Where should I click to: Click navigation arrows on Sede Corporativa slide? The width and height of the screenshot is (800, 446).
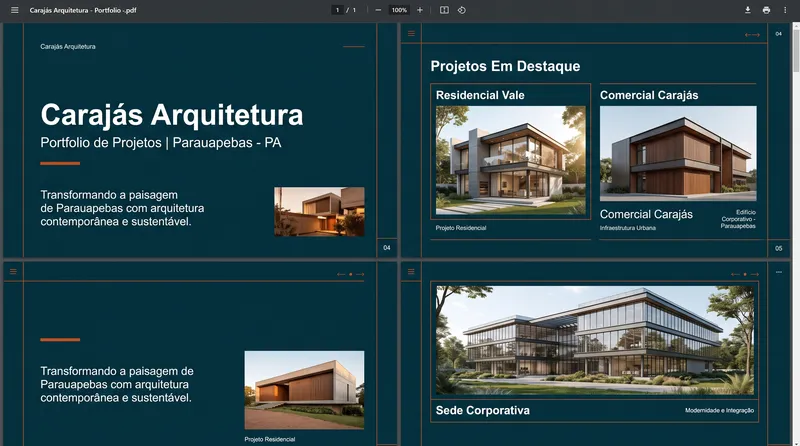click(x=745, y=275)
